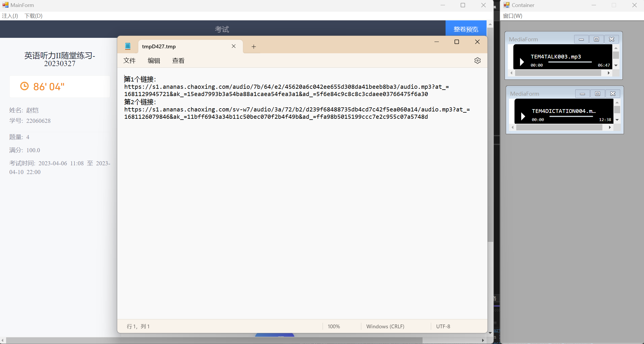
Task: Seek on TEM4DICTATION004 progress bar
Action: pos(571,116)
